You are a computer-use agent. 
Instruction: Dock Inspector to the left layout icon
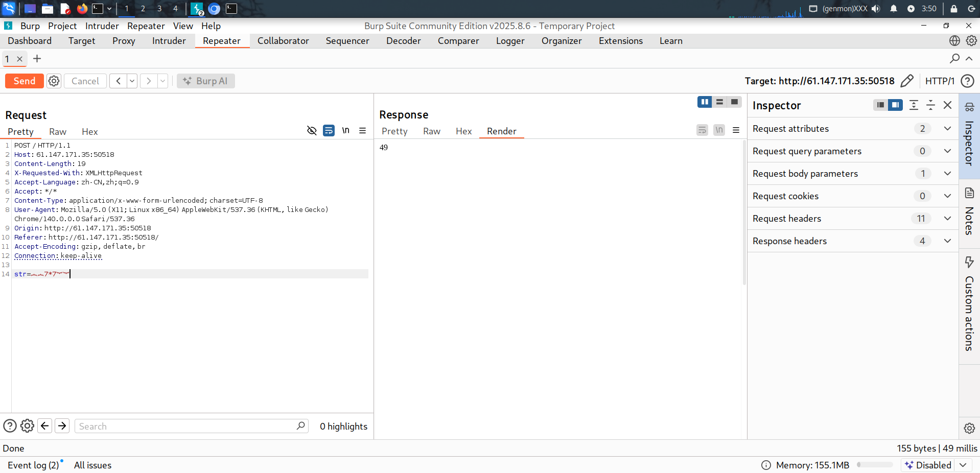click(880, 105)
